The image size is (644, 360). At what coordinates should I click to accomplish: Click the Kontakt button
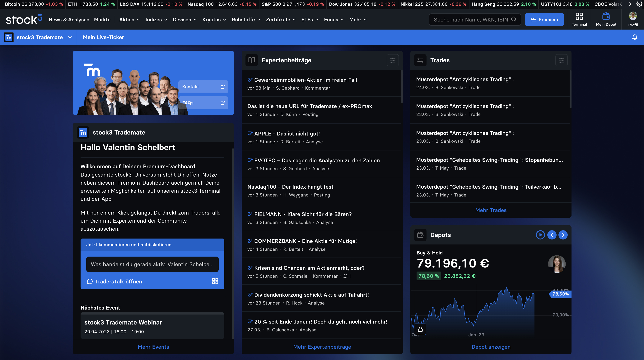(x=203, y=87)
